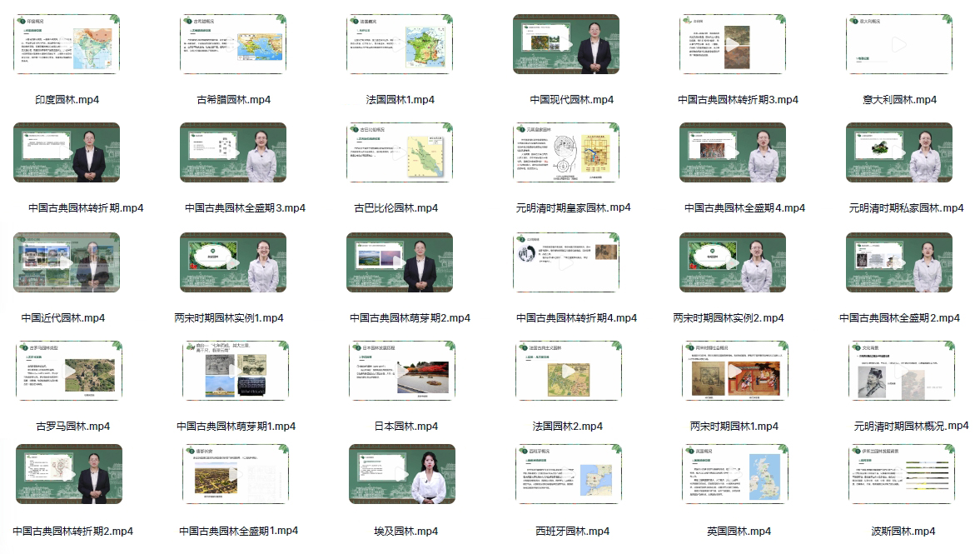This screenshot has width=980, height=554.
Task: Select the 中国现代园林.mp4 video
Action: (x=566, y=44)
